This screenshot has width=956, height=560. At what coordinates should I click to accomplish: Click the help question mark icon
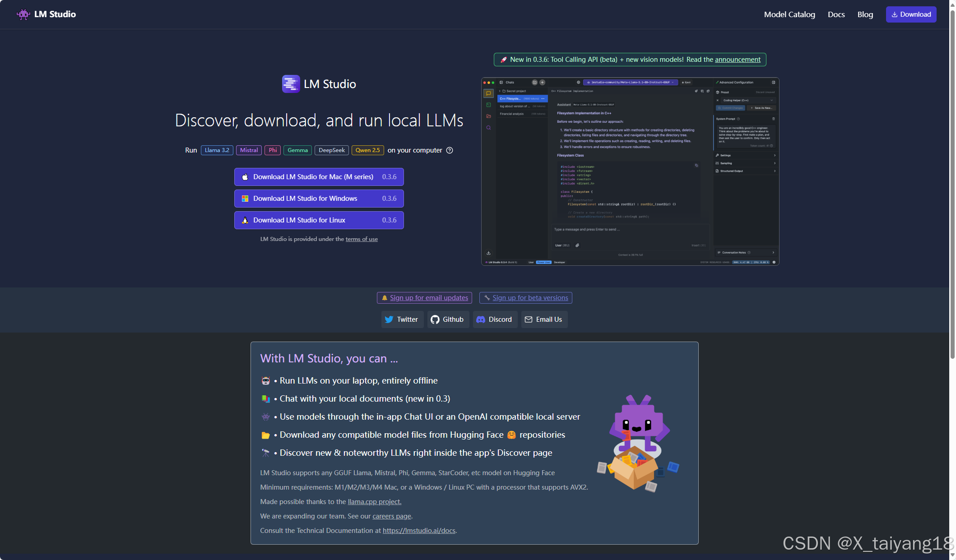click(x=450, y=150)
